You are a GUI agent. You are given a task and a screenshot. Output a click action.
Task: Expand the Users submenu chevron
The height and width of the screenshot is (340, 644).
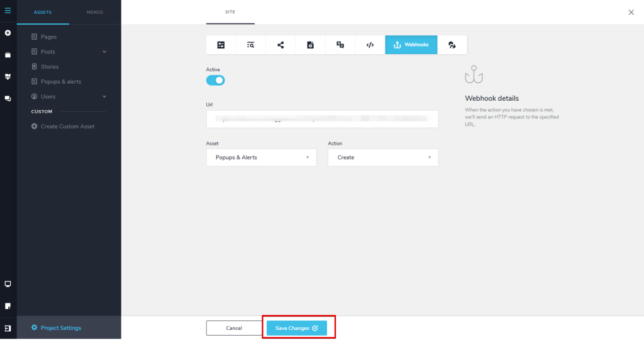[x=104, y=96]
